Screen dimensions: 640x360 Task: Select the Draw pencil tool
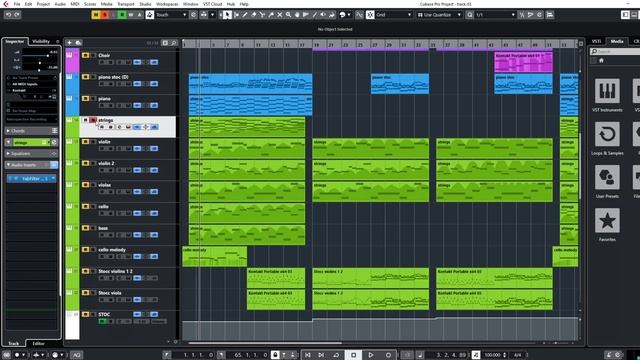(x=245, y=15)
